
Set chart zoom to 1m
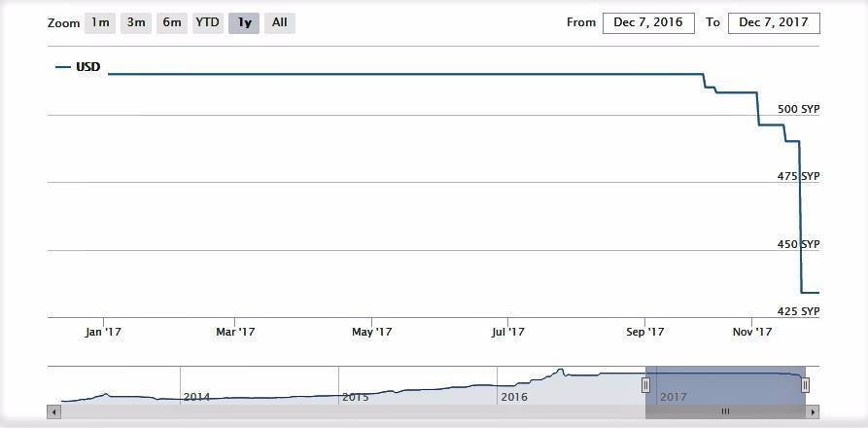click(100, 23)
